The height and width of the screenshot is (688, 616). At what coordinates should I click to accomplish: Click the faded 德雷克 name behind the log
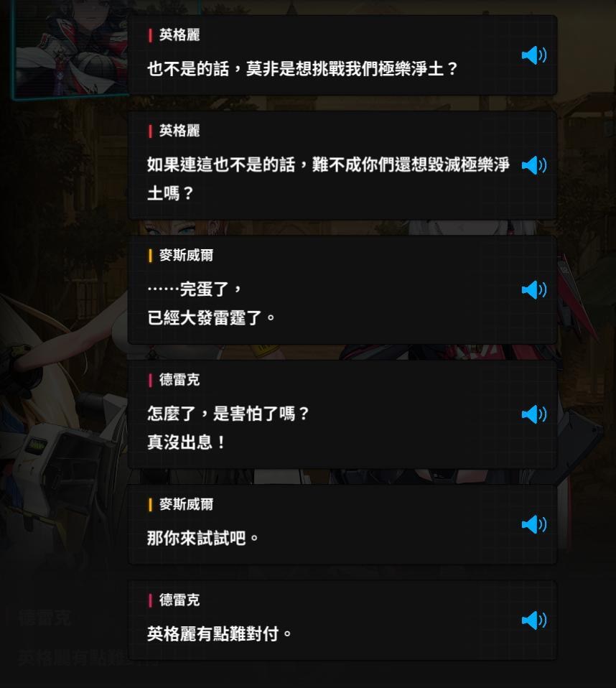pos(45,618)
